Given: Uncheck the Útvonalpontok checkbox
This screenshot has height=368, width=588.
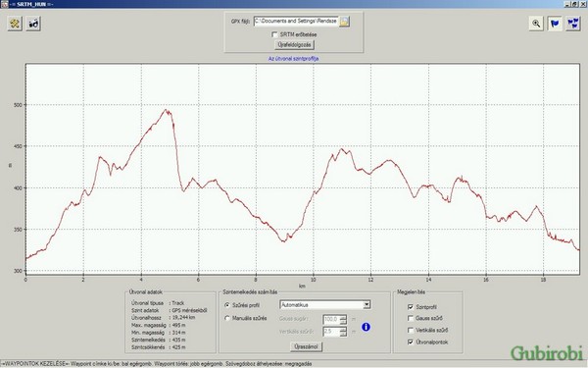Looking at the screenshot, I should (x=411, y=342).
